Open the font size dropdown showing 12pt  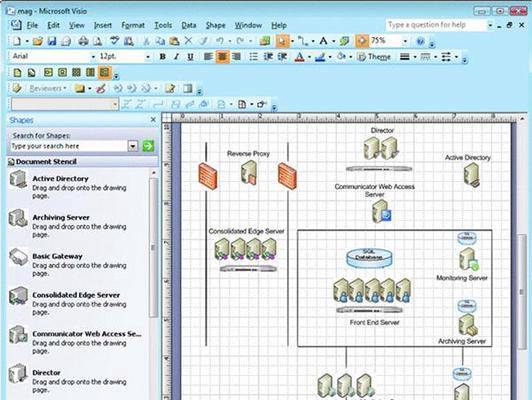click(148, 57)
